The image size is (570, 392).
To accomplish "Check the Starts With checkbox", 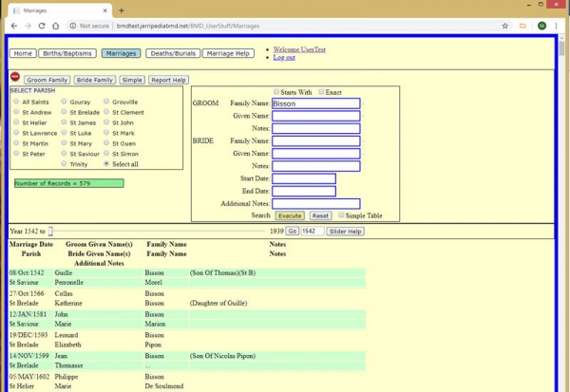I will click(277, 92).
